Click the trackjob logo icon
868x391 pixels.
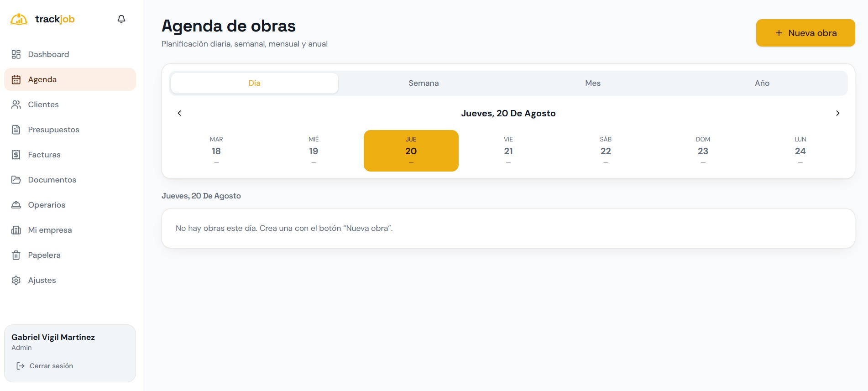coord(19,19)
